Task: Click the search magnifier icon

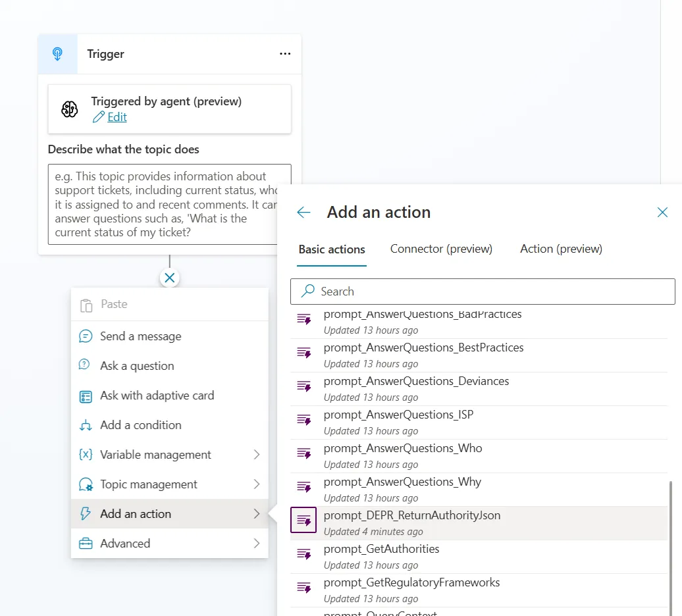Action: click(308, 290)
